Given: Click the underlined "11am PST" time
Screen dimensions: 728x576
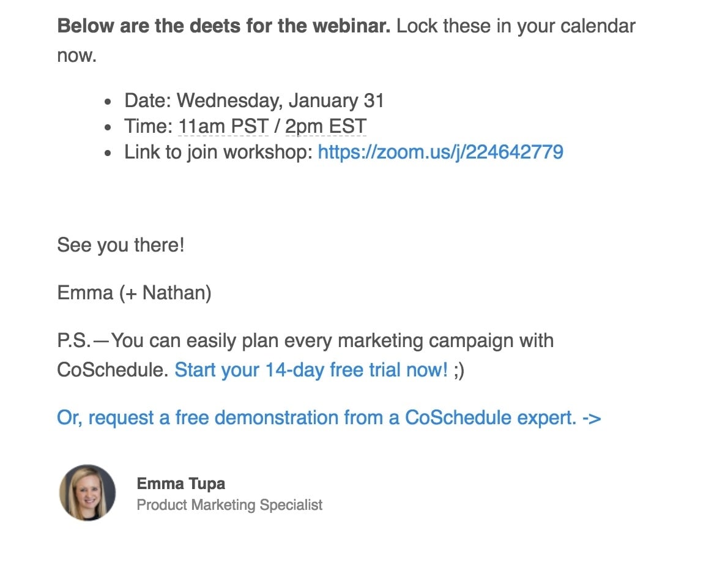Looking at the screenshot, I should (223, 127).
